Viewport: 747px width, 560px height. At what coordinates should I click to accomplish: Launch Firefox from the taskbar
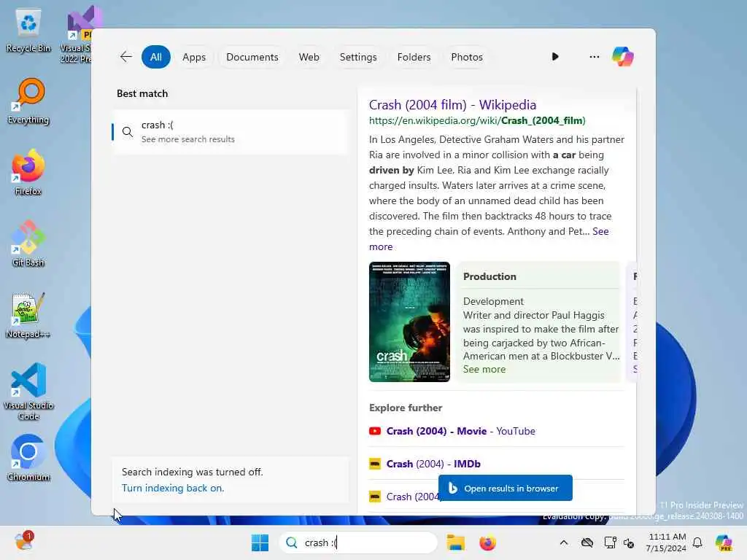pyautogui.click(x=487, y=542)
